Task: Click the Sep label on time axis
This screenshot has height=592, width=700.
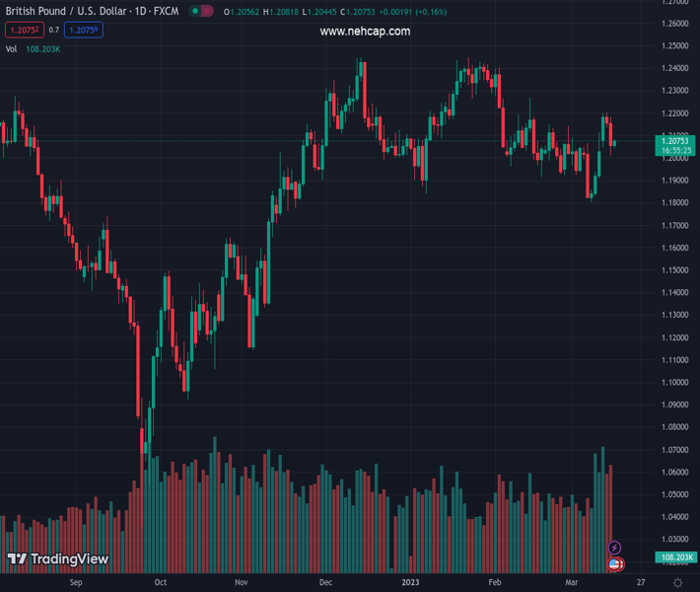Action: click(x=77, y=582)
